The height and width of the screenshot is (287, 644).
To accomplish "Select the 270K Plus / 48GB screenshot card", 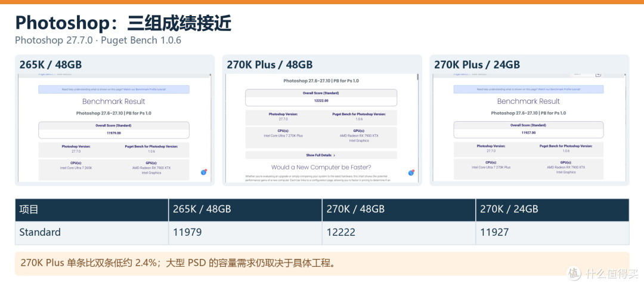I will (x=322, y=120).
